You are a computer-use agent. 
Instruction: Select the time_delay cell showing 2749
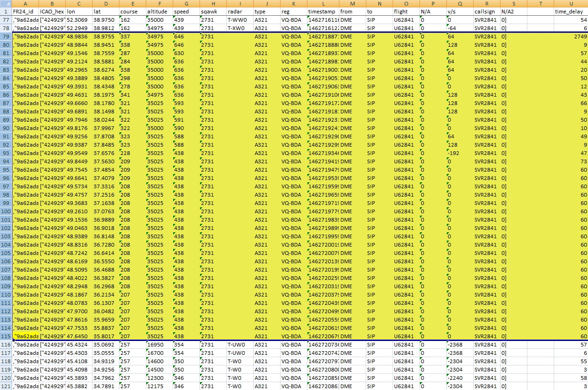click(570, 37)
